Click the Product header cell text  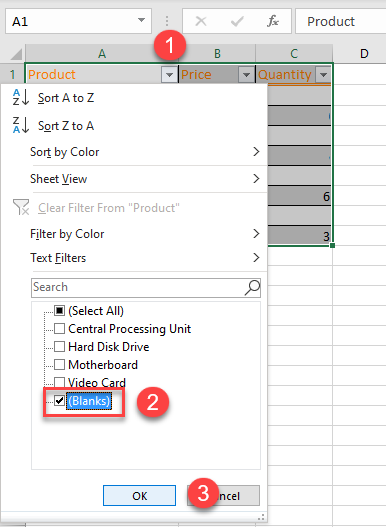click(52, 75)
